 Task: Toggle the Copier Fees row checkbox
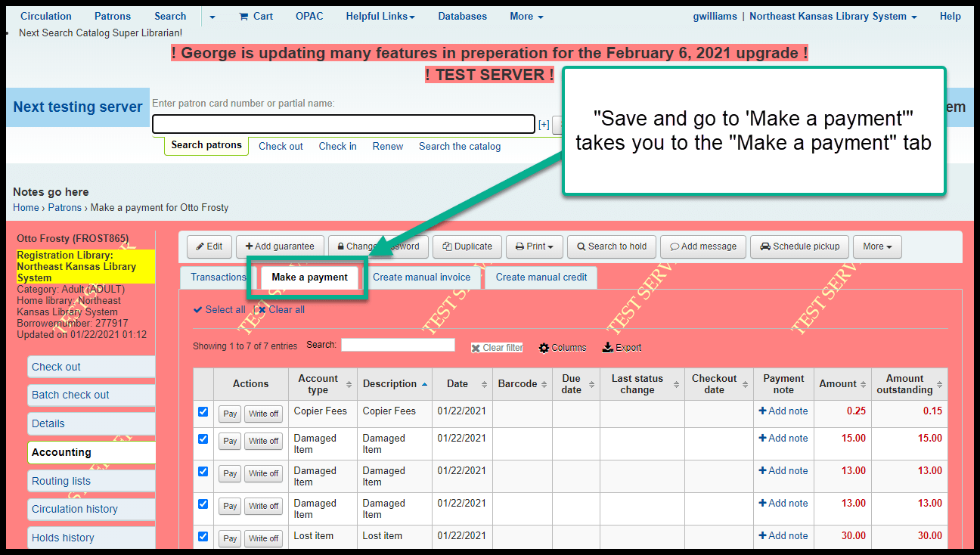pyautogui.click(x=203, y=411)
